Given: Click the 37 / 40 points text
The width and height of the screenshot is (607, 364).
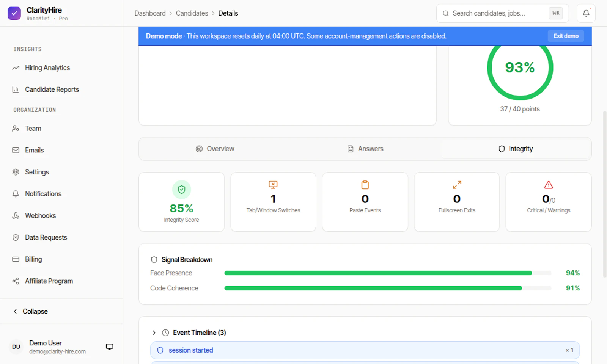Looking at the screenshot, I should pos(520,109).
